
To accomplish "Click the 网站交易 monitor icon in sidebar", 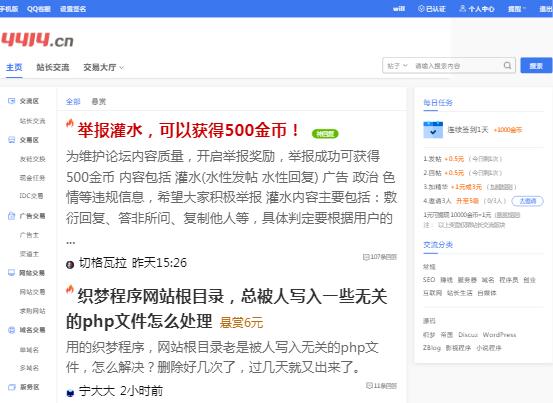I will pyautogui.click(x=11, y=273).
